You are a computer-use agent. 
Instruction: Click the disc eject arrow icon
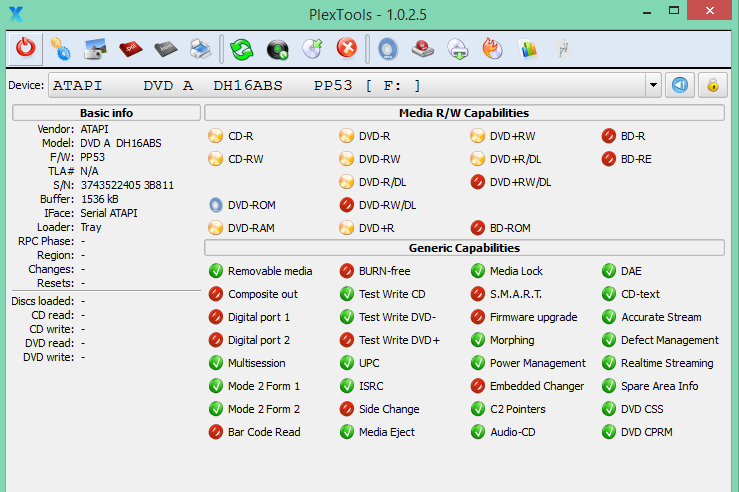pos(312,49)
